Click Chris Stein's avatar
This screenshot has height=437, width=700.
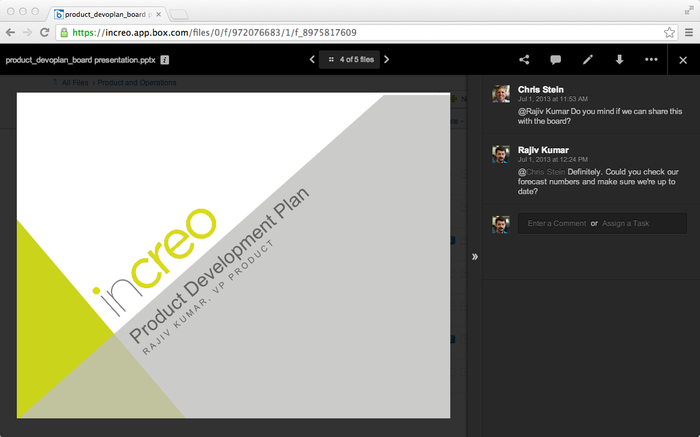point(501,94)
